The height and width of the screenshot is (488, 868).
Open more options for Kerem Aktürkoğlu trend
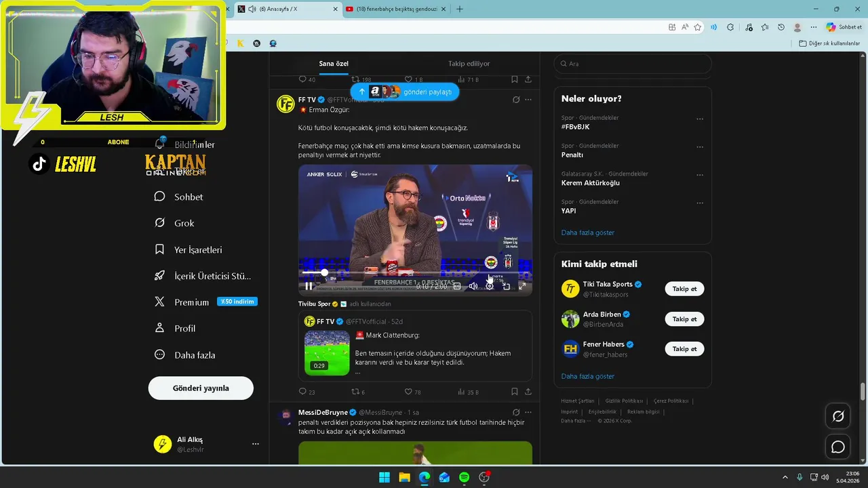coord(700,175)
